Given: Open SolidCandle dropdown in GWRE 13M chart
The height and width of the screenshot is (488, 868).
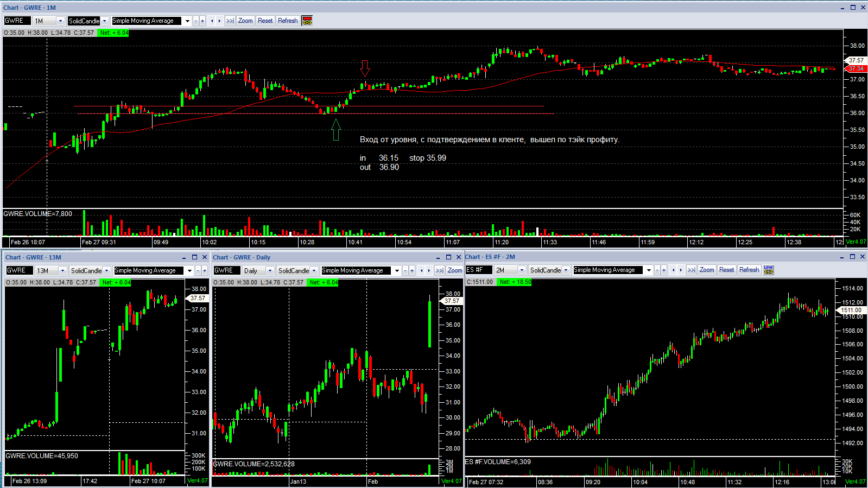Looking at the screenshot, I should click(107, 270).
